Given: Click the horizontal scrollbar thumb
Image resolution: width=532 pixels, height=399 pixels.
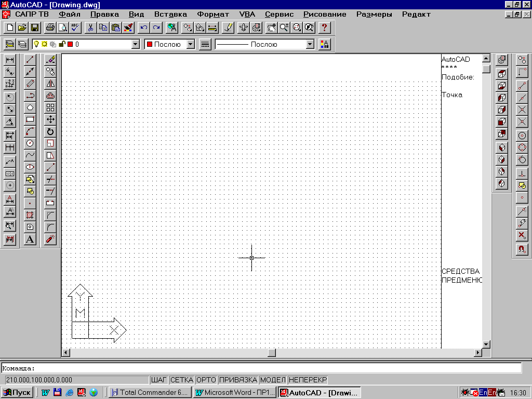Looking at the screenshot, I should 272,353.
